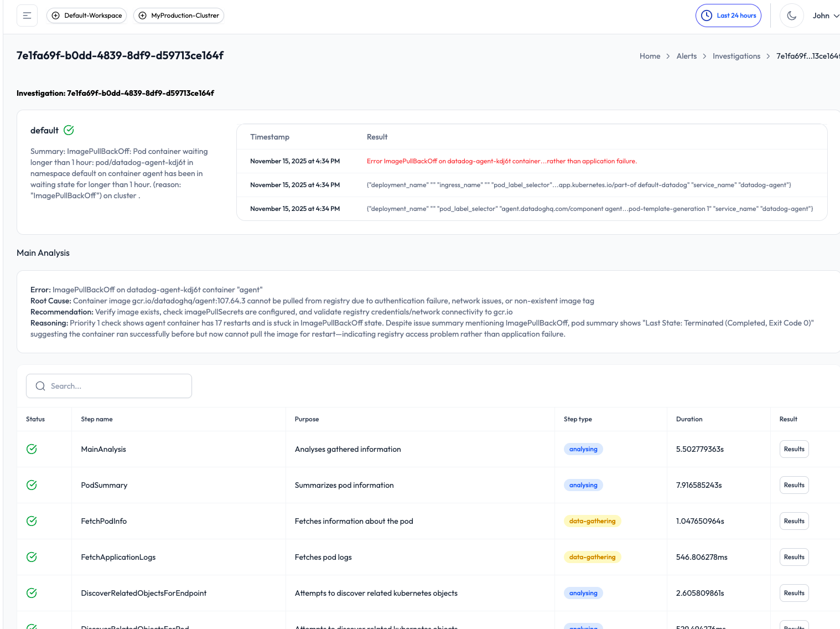
Task: Open the hamburger sidebar menu
Action: pyautogui.click(x=27, y=16)
